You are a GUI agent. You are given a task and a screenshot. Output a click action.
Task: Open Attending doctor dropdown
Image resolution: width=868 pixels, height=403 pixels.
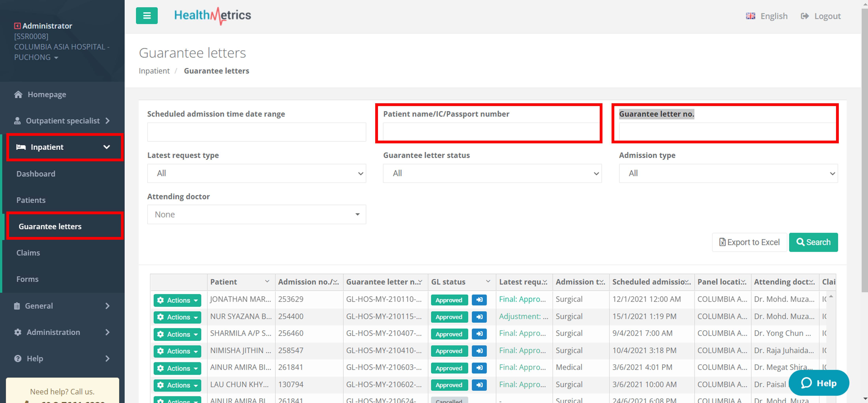tap(256, 214)
